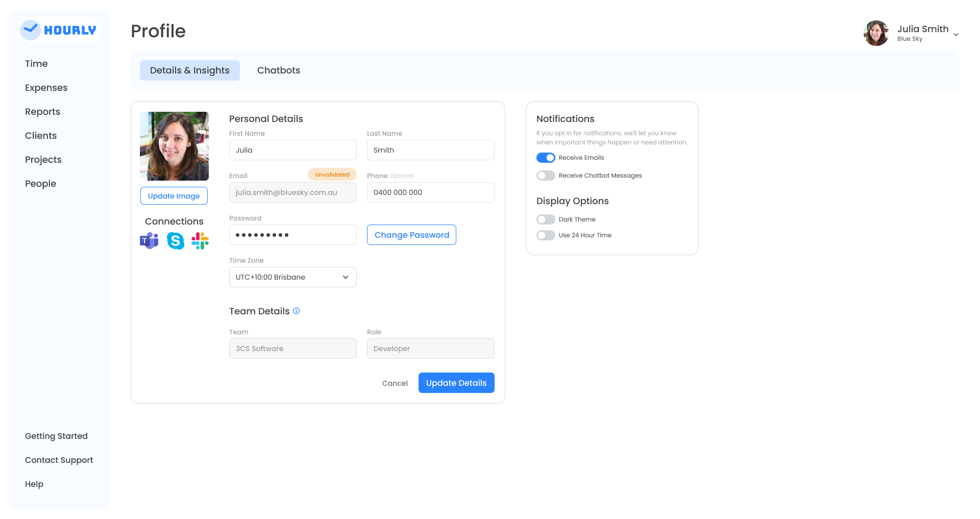Click the Phone number input field

point(430,192)
